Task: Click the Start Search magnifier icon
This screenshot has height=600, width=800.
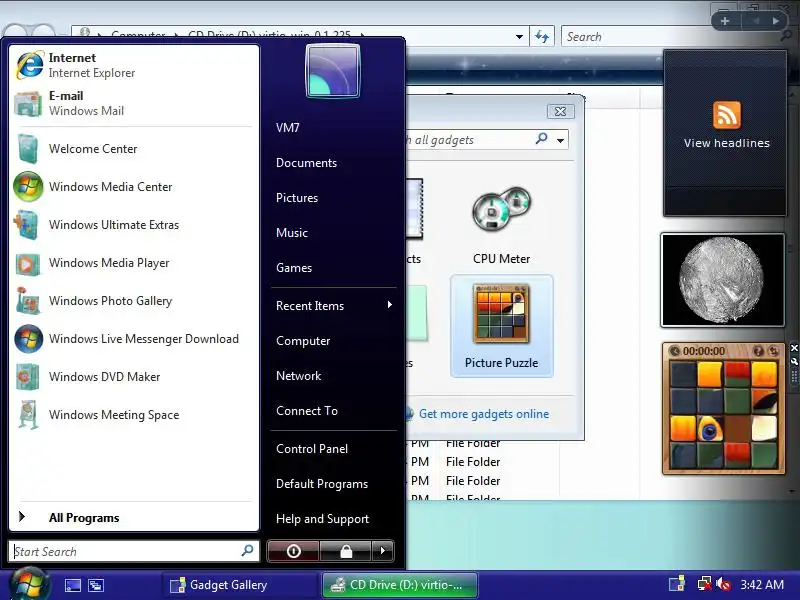Action: [x=247, y=551]
